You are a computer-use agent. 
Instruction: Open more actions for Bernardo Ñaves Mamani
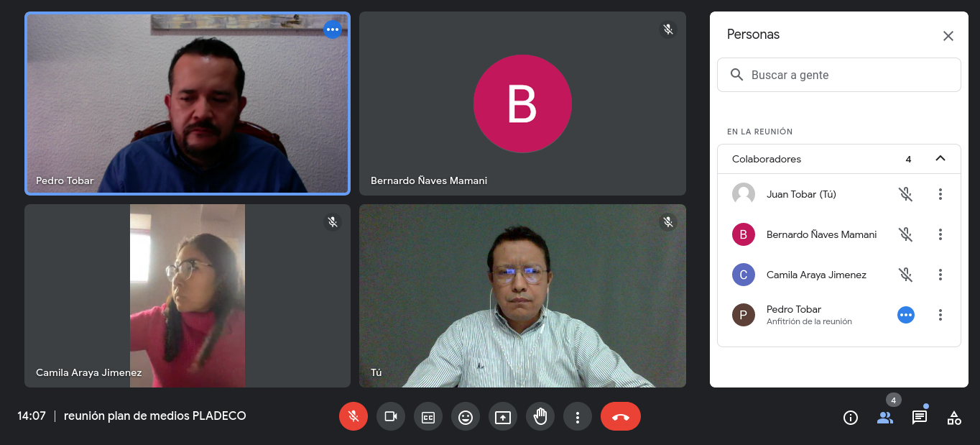(940, 234)
